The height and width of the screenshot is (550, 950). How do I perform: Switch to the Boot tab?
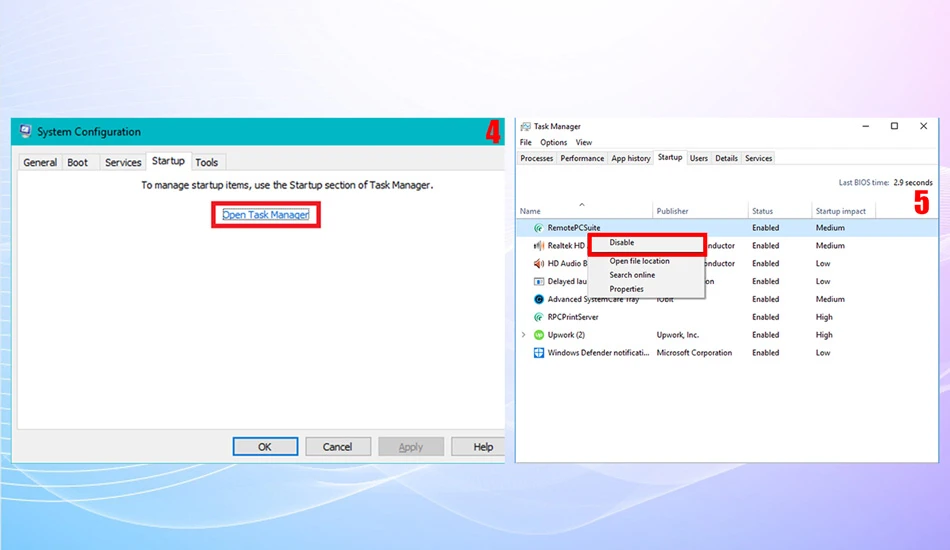[78, 162]
